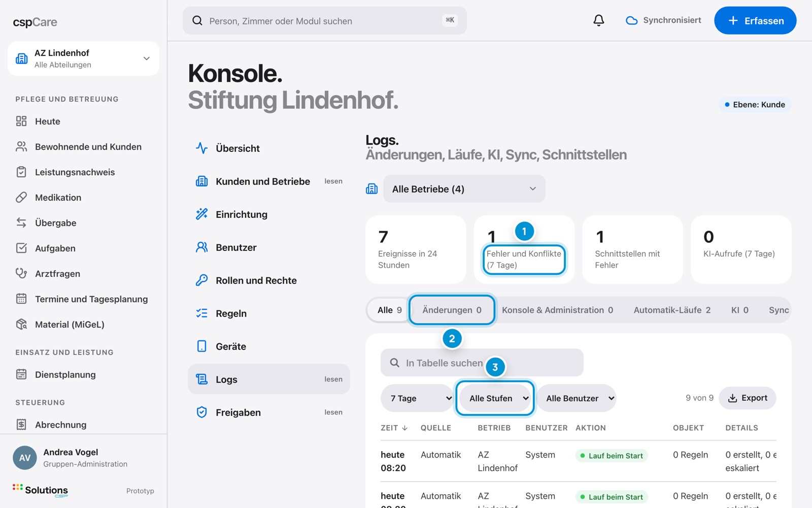The width and height of the screenshot is (812, 508).
Task: Open Dienstplanung
Action: 83,375
